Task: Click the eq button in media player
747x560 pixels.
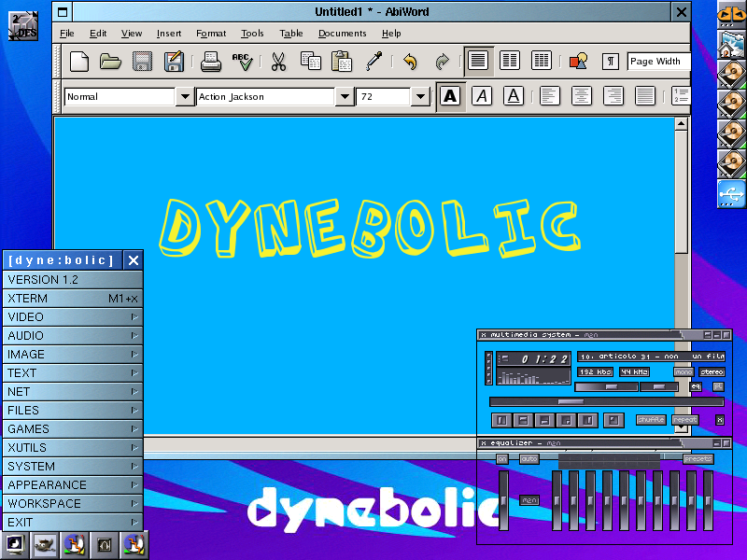Action: [x=696, y=386]
